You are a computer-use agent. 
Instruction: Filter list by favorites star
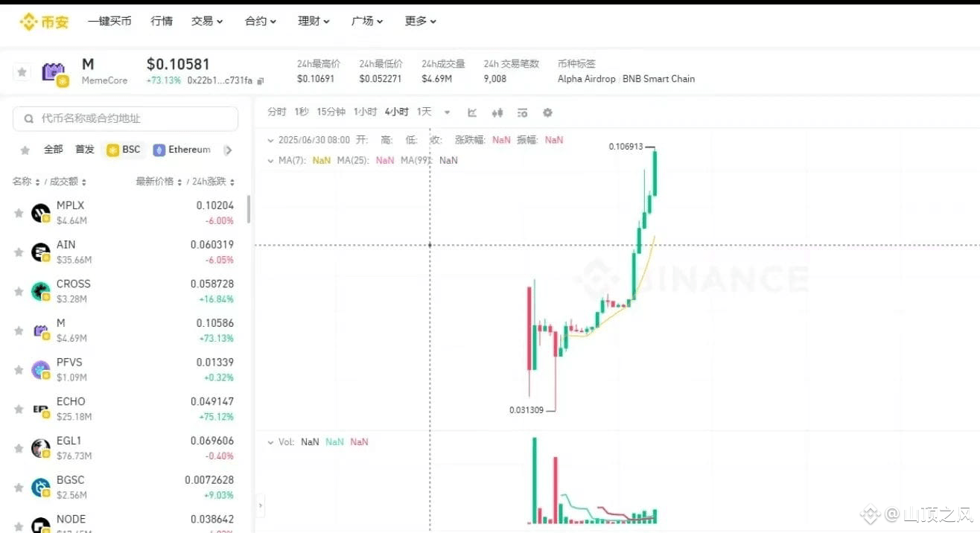coord(25,150)
